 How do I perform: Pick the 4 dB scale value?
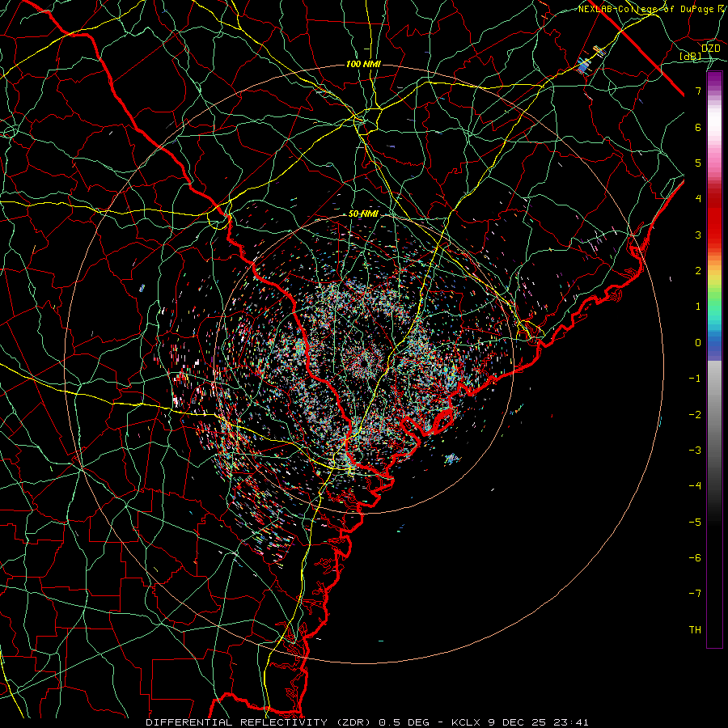tap(698, 199)
